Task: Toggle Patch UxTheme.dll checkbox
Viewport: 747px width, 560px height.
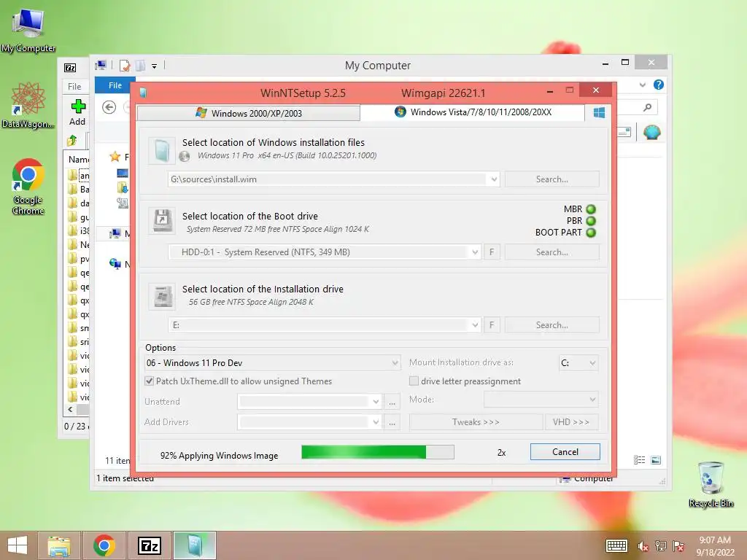Action: [149, 381]
